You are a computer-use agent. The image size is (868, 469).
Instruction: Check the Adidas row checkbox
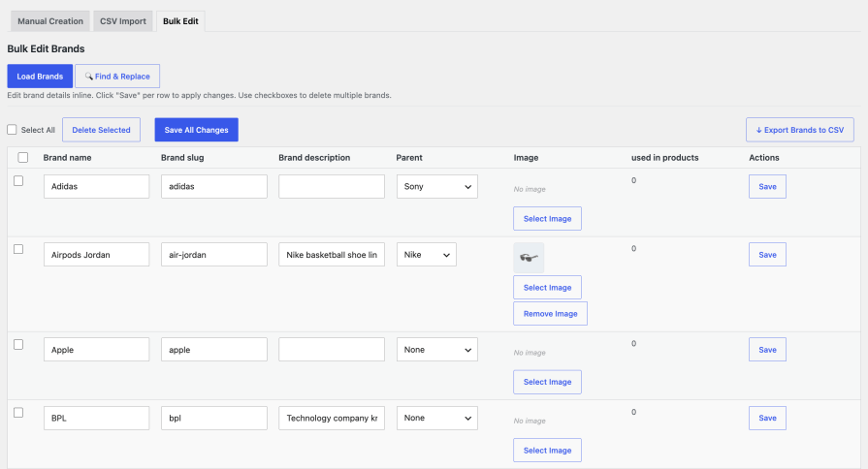pyautogui.click(x=18, y=181)
